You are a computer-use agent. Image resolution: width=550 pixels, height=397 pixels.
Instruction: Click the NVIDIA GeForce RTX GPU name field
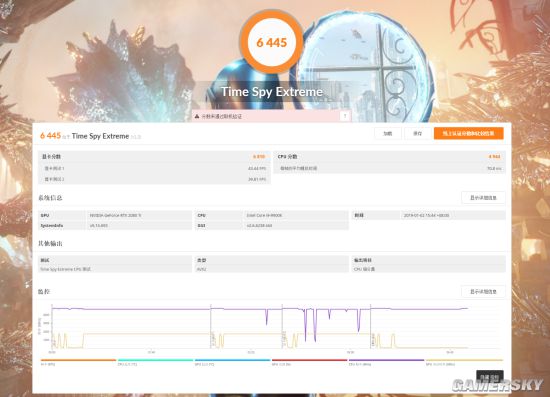tap(139, 215)
